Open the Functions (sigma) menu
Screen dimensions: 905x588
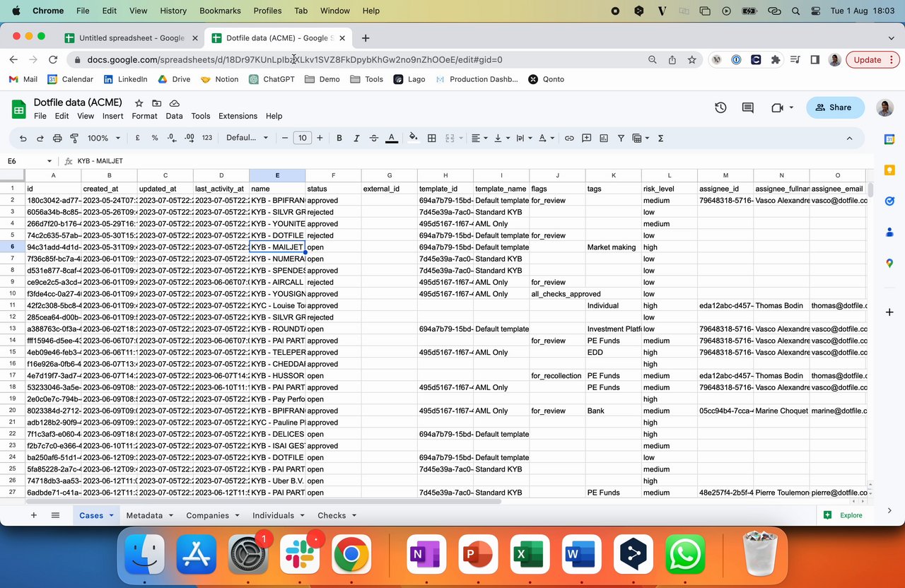click(660, 139)
